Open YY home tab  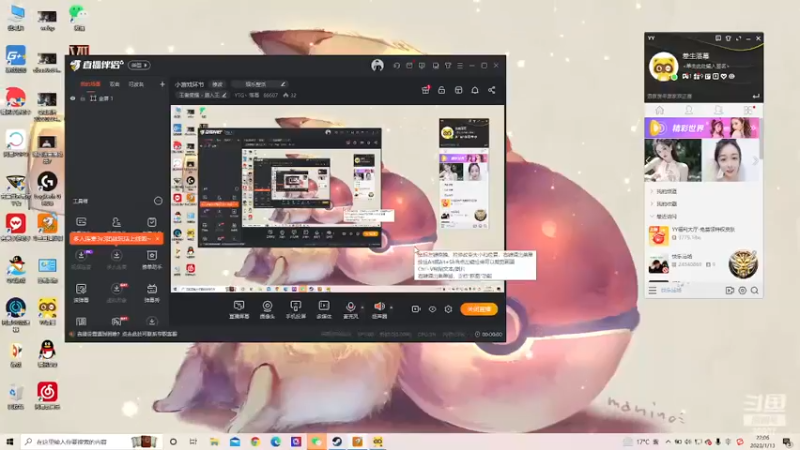pos(660,110)
